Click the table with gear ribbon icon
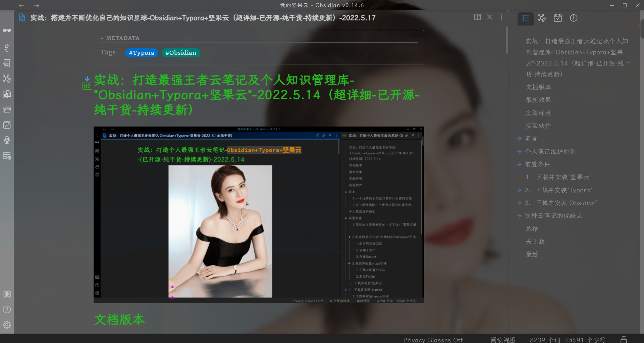 tap(7, 156)
